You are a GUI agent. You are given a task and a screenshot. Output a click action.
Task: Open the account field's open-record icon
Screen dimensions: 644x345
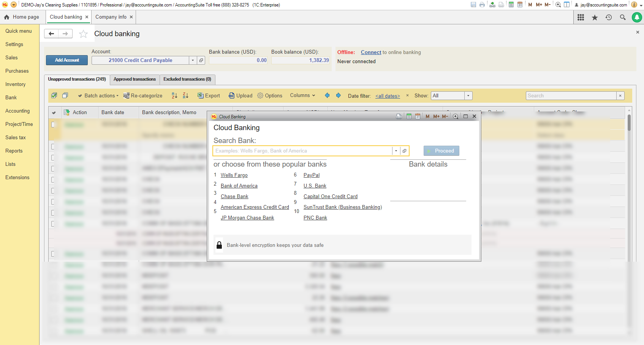[x=201, y=60]
